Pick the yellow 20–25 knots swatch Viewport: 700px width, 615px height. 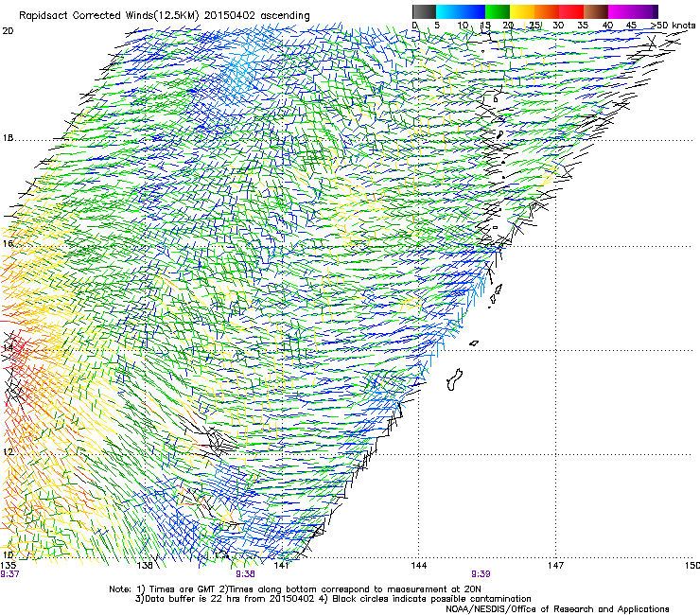[522, 11]
